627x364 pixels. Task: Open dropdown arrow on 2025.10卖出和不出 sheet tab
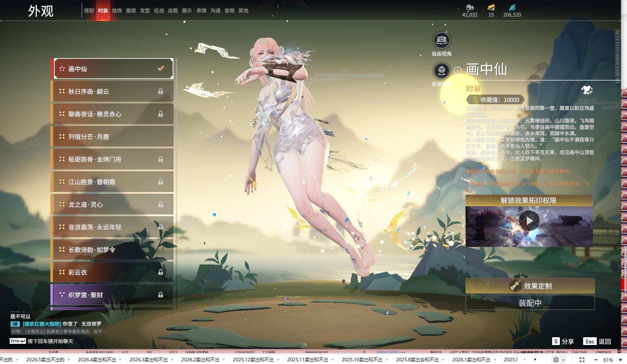[386, 360]
